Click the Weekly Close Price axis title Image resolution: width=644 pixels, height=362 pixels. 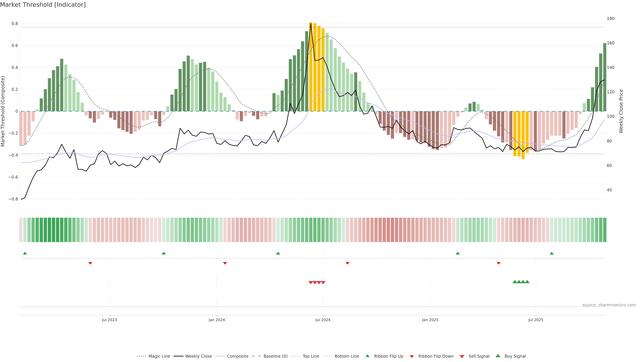621,111
